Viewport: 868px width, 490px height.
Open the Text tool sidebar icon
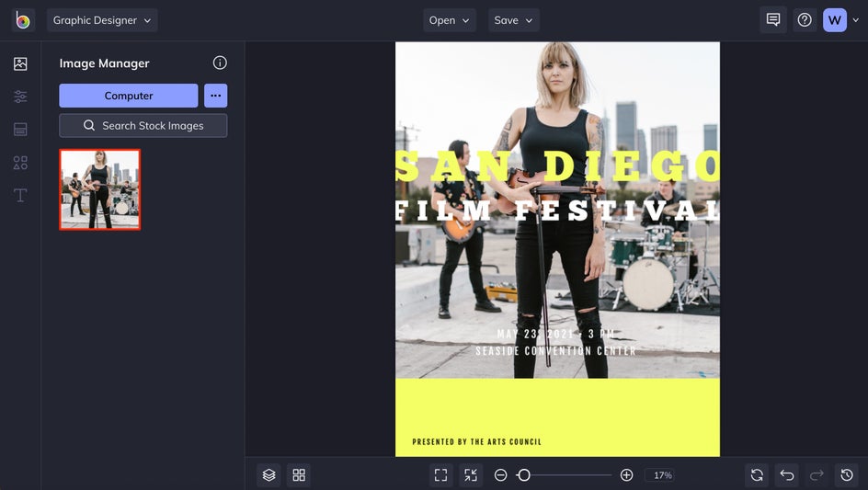pyautogui.click(x=20, y=195)
